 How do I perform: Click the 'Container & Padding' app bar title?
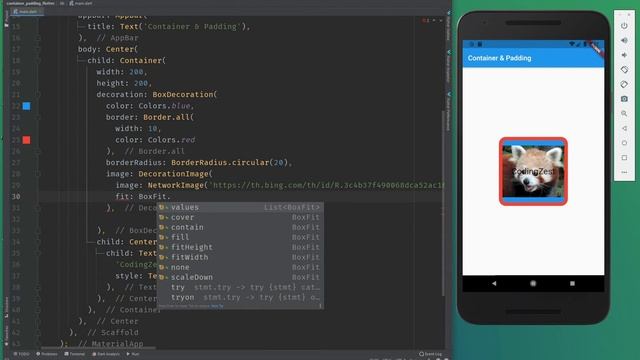tap(499, 58)
